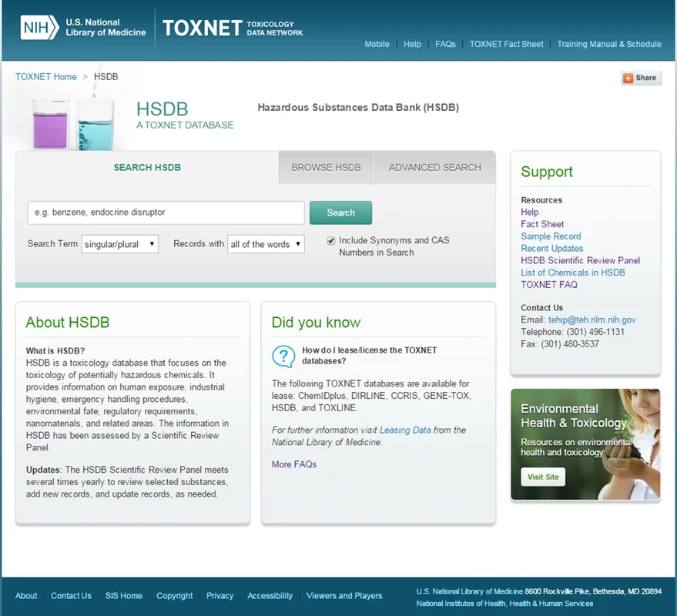The height and width of the screenshot is (616, 677).
Task: Open the Search Term singular/plural dropdown
Action: 120,244
